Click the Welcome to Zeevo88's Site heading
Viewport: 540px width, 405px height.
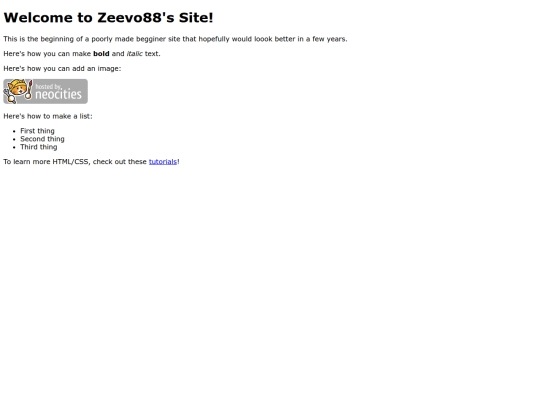coord(108,18)
